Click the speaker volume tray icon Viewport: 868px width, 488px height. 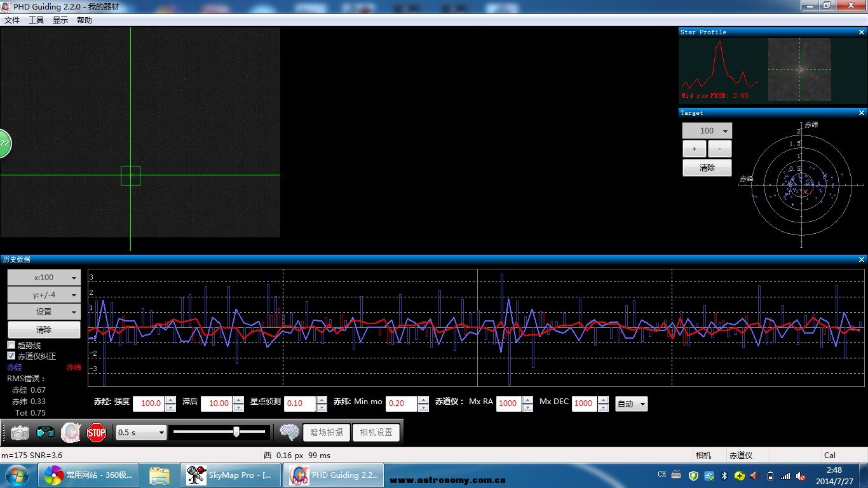pyautogui.click(x=754, y=475)
